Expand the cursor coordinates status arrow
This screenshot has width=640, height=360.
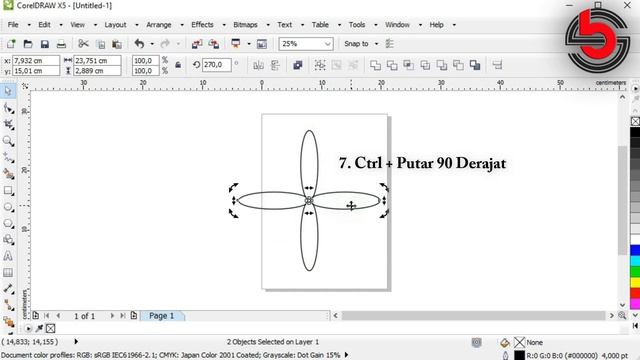pyautogui.click(x=76, y=342)
